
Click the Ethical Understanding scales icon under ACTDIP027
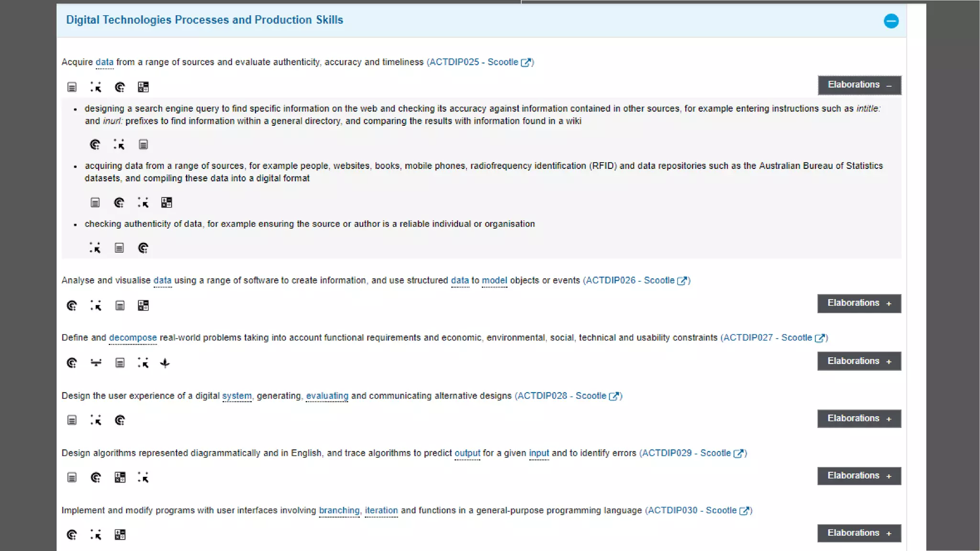pos(96,363)
